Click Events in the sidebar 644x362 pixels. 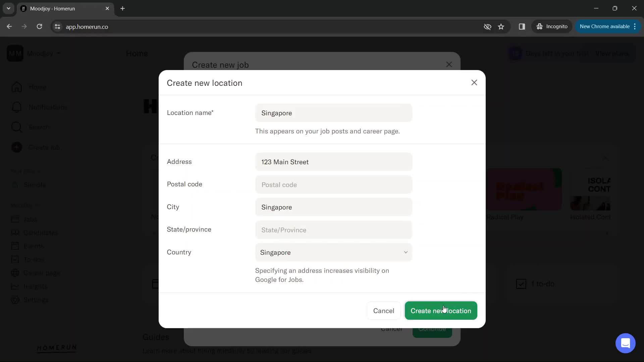tap(34, 246)
